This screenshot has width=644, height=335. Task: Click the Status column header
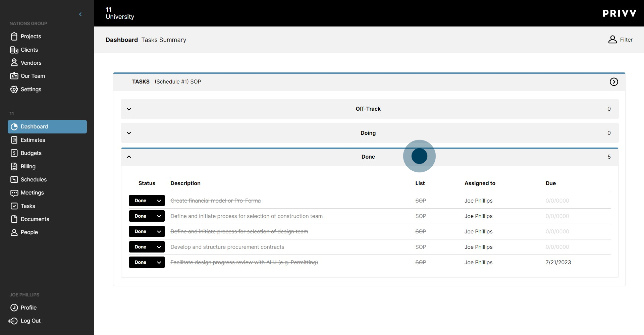147,183
